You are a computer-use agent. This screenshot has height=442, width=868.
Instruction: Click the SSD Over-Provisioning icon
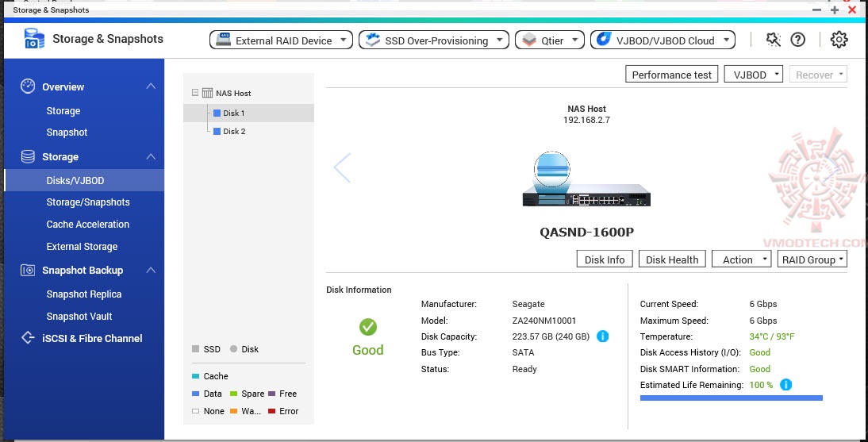pos(373,40)
